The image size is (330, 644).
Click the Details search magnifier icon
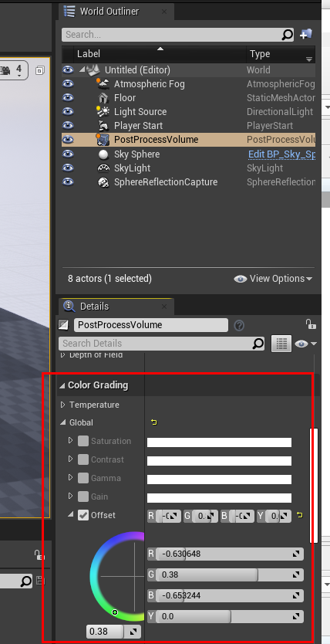point(258,344)
